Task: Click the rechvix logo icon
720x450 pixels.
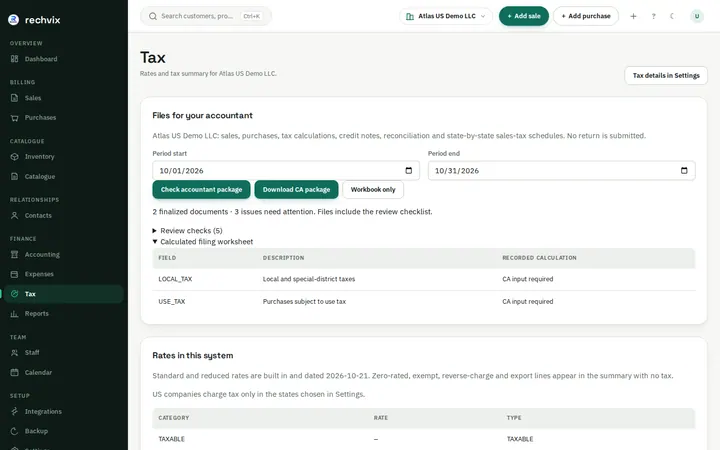Action: (x=14, y=20)
